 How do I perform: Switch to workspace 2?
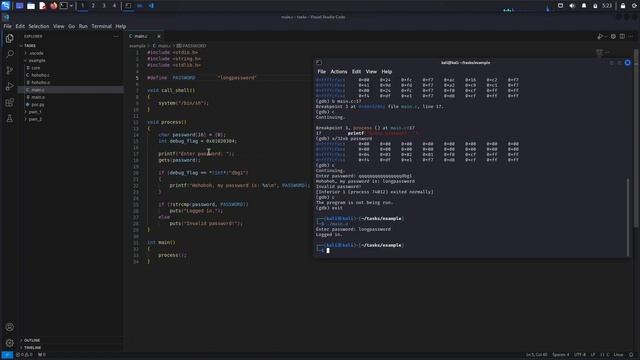click(93, 6)
